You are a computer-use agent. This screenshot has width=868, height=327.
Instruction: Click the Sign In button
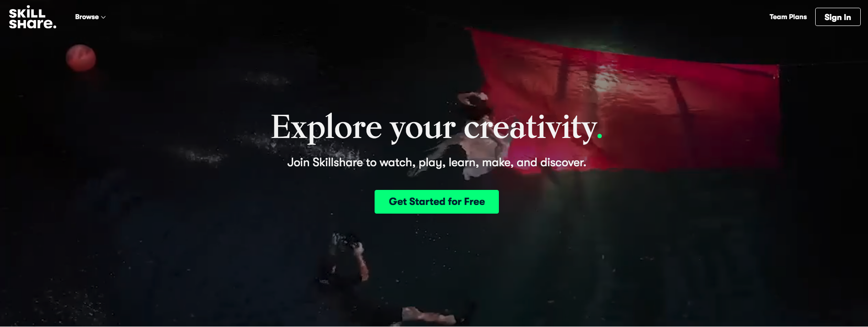tap(838, 17)
